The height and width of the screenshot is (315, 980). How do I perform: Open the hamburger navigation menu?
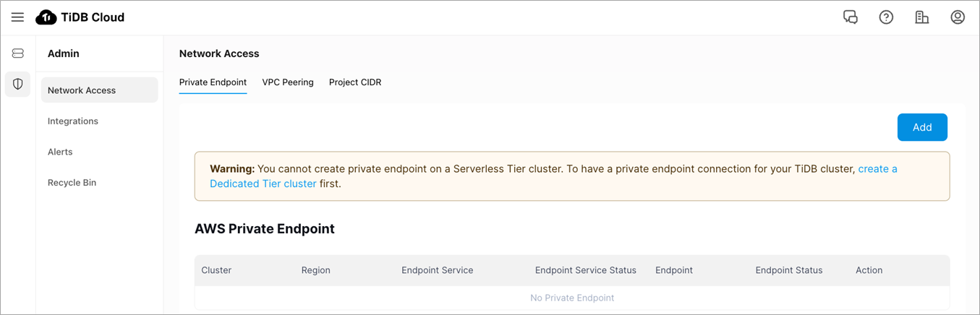(17, 17)
